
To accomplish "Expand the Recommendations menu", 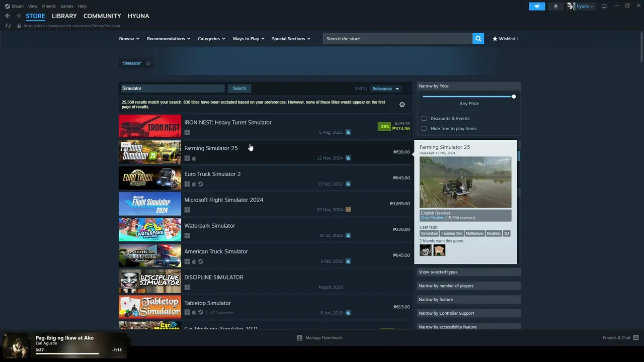I will [x=169, y=39].
